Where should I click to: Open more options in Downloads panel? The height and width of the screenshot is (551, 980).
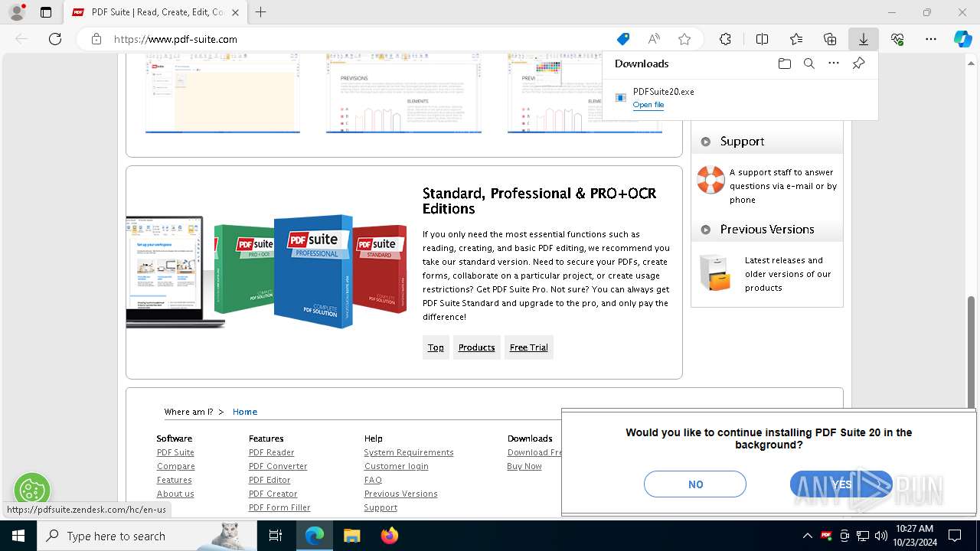834,64
